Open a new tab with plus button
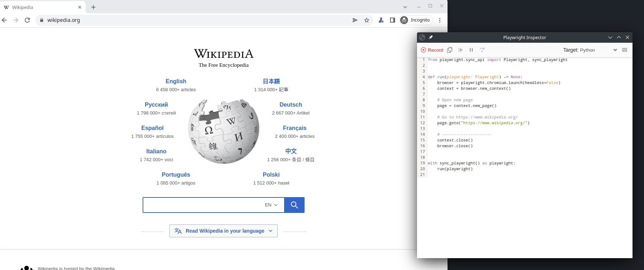This screenshot has width=644, height=270. pos(93,7)
